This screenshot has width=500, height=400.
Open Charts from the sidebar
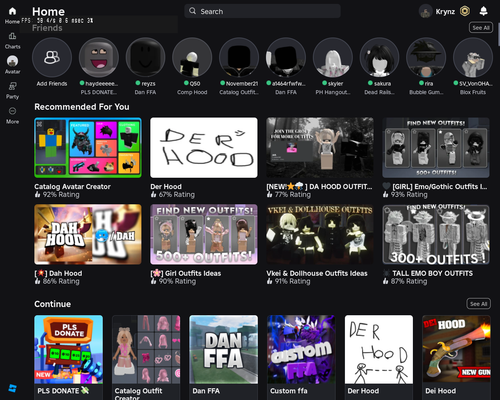pos(12,37)
